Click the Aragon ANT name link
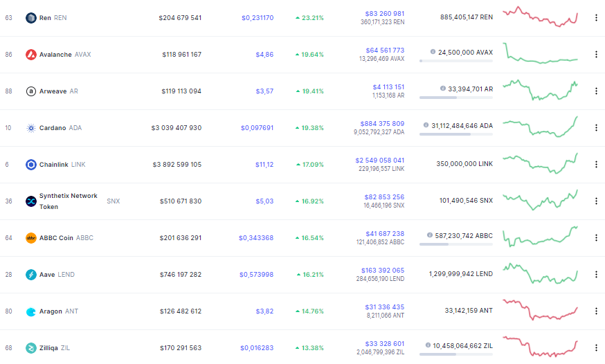Image resolution: width=605 pixels, height=364 pixels. click(x=59, y=311)
